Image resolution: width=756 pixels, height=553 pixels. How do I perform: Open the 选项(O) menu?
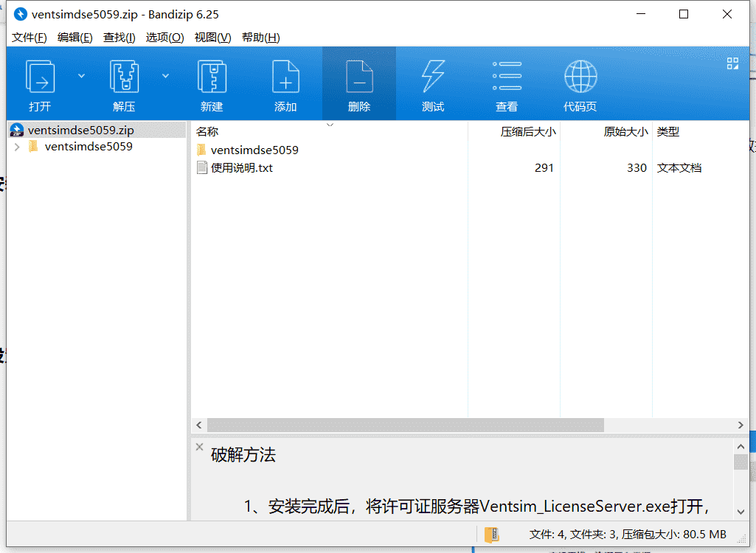164,37
